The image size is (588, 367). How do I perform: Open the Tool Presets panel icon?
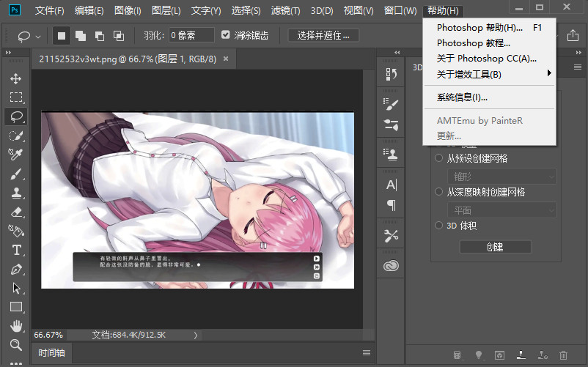click(391, 236)
